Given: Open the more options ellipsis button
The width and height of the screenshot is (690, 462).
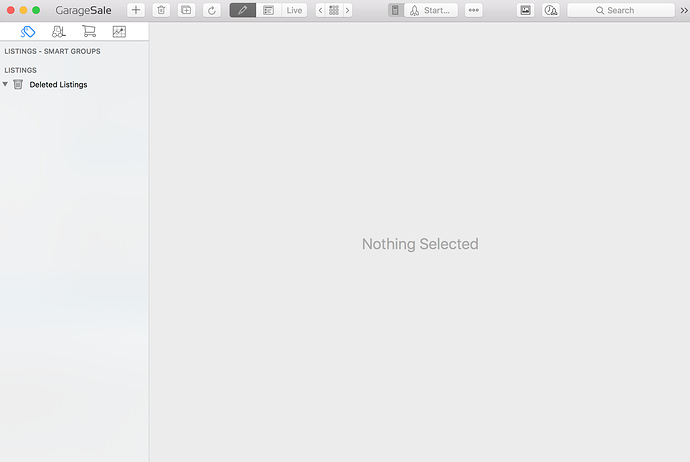Looking at the screenshot, I should [x=473, y=10].
